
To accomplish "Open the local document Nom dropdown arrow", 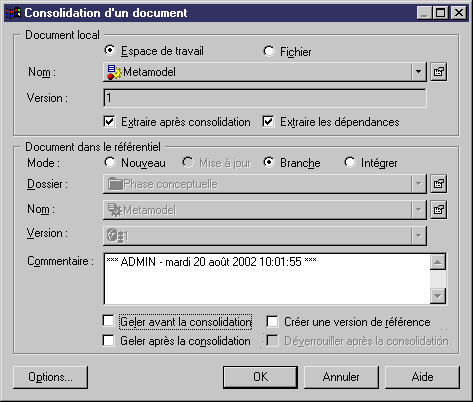I will coord(418,72).
